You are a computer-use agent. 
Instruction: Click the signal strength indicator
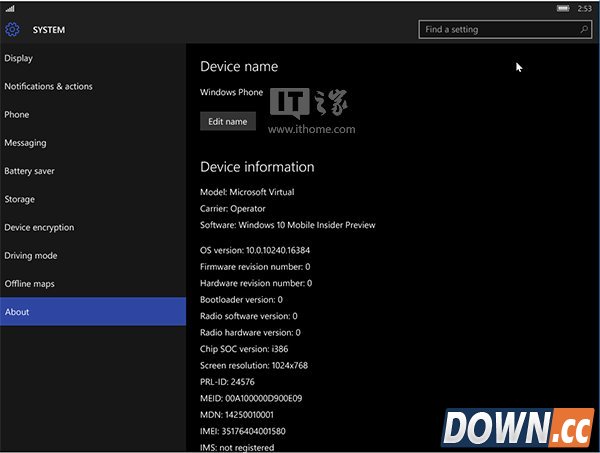point(9,9)
